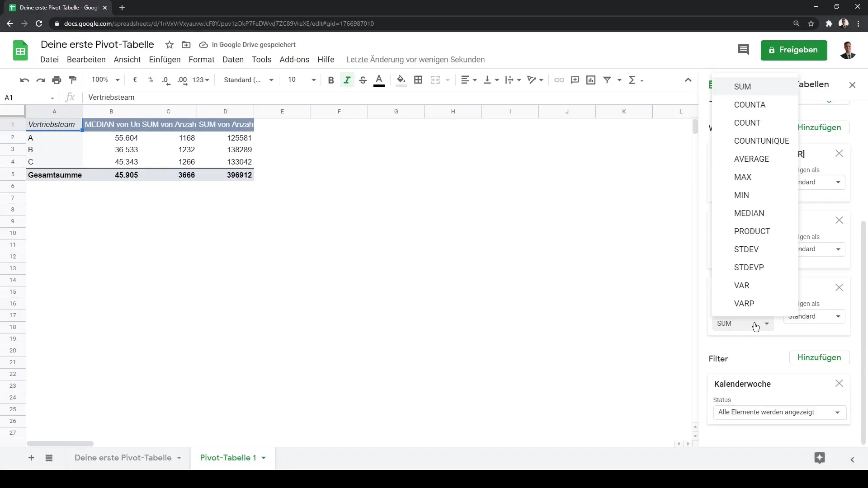868x488 pixels.
Task: Click the Einfügen menu item
Action: coord(165,60)
